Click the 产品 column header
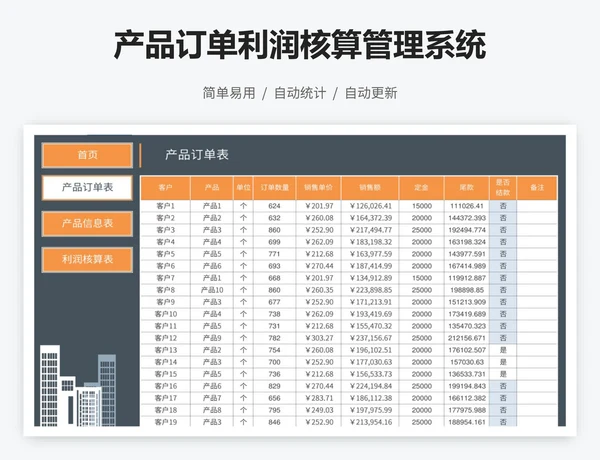Screen dimensions: 600x460 212,188
